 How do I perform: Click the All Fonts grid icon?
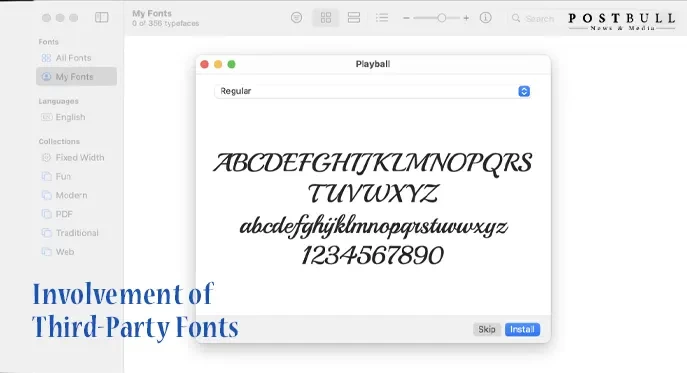pyautogui.click(x=46, y=58)
